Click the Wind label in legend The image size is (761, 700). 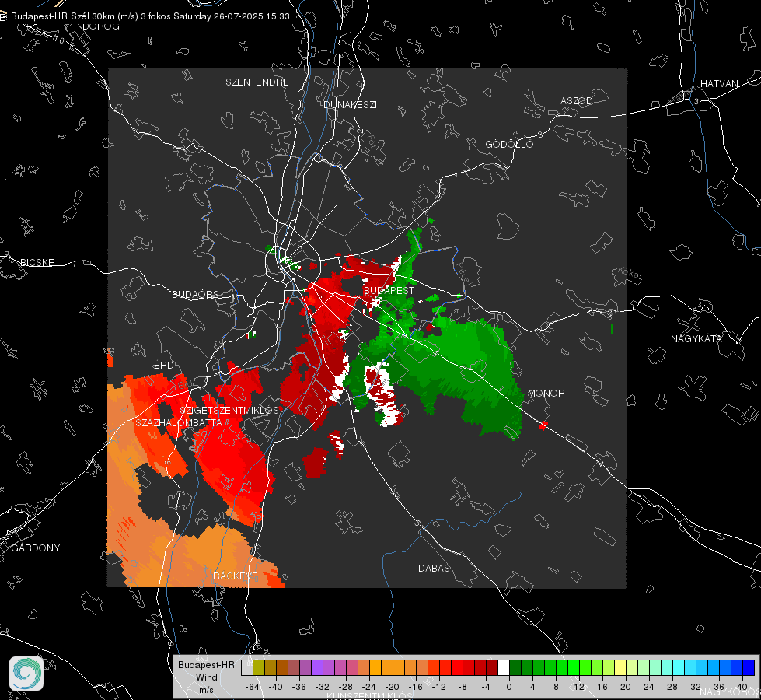click(x=206, y=677)
